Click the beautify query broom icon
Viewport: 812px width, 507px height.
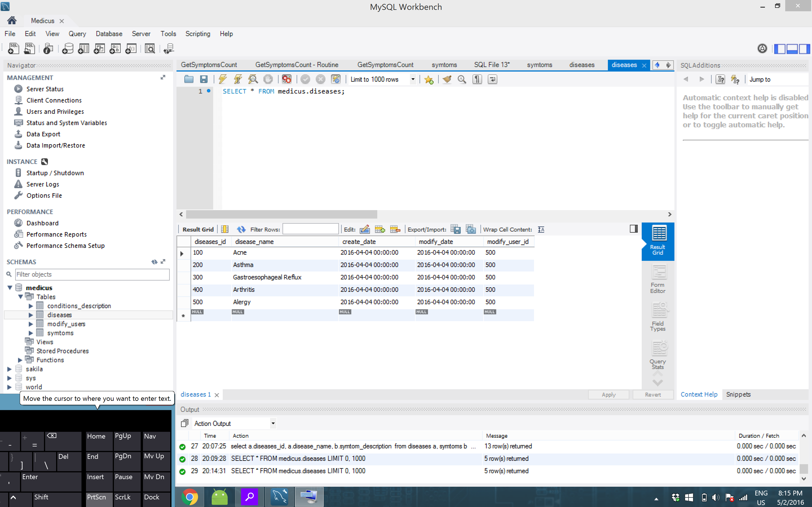click(447, 79)
